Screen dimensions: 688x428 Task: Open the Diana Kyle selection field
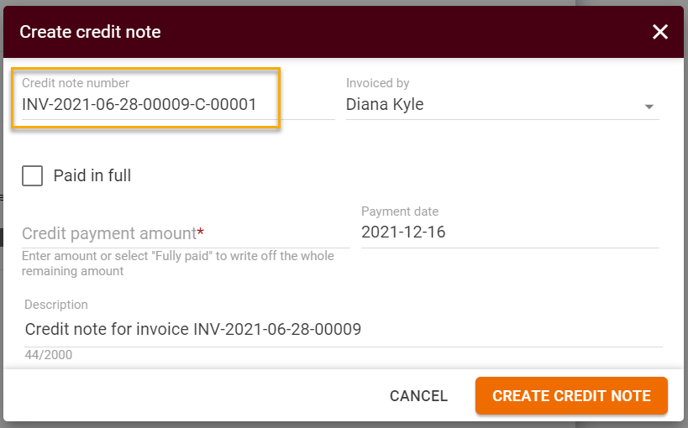502,104
